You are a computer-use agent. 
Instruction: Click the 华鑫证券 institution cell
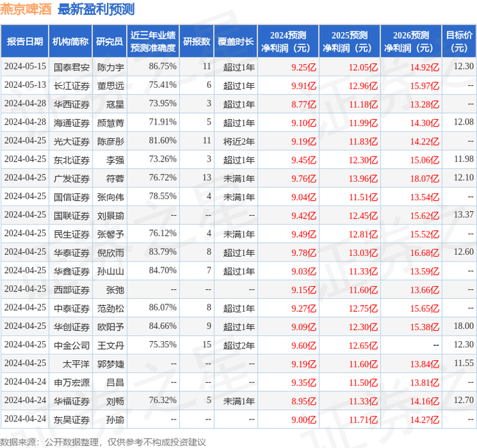(x=72, y=271)
